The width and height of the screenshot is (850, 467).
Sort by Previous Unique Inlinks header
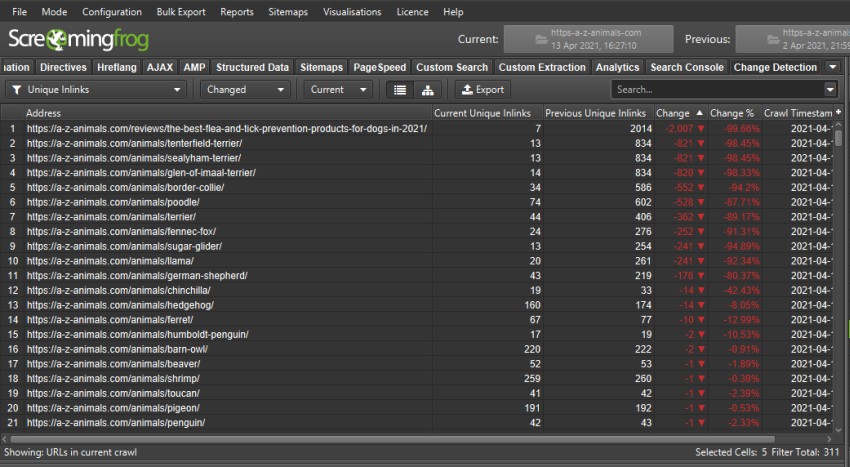[x=598, y=113]
